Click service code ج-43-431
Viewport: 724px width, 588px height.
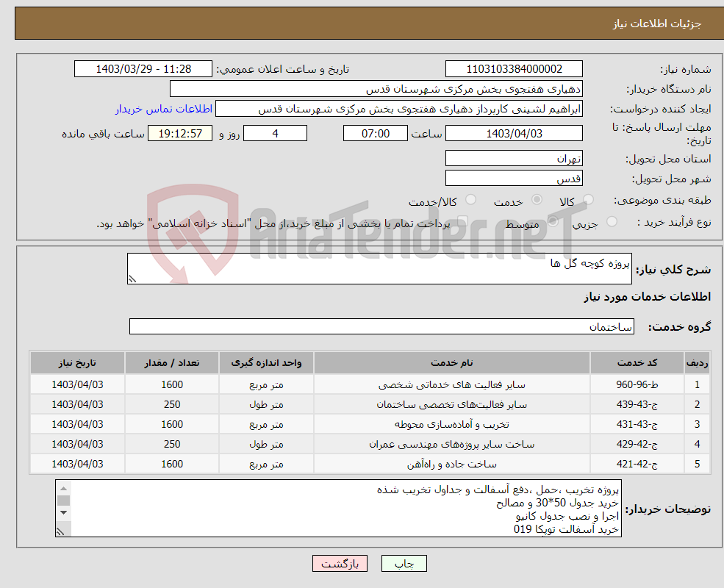[x=637, y=424]
